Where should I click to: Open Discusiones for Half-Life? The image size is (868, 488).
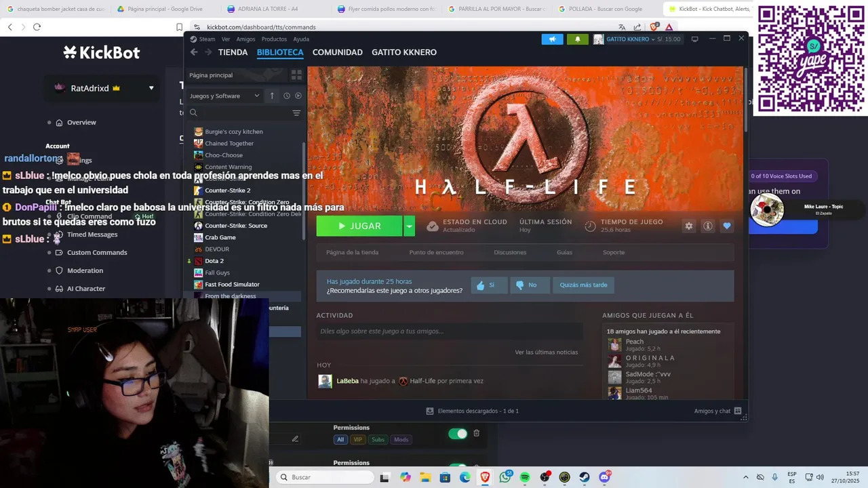click(510, 252)
